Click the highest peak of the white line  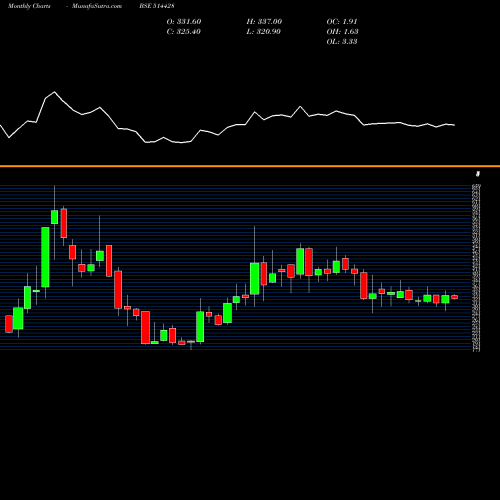point(54,92)
